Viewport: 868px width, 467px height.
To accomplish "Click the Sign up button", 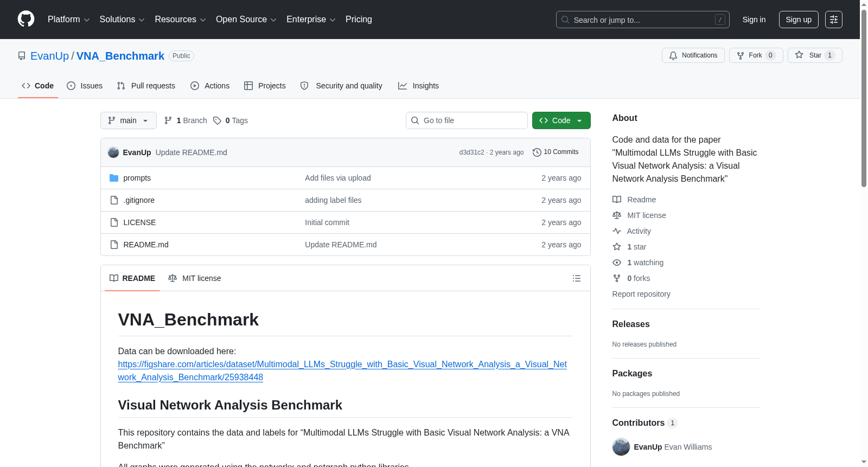I will click(799, 20).
